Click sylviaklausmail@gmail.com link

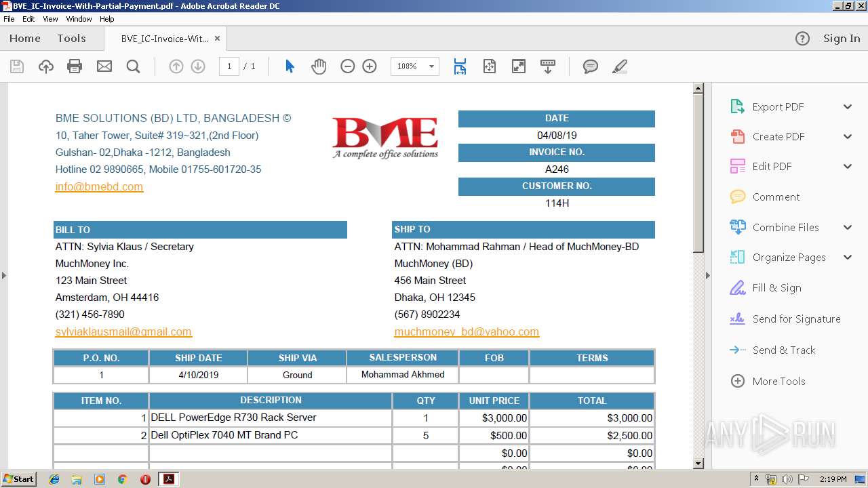(123, 331)
